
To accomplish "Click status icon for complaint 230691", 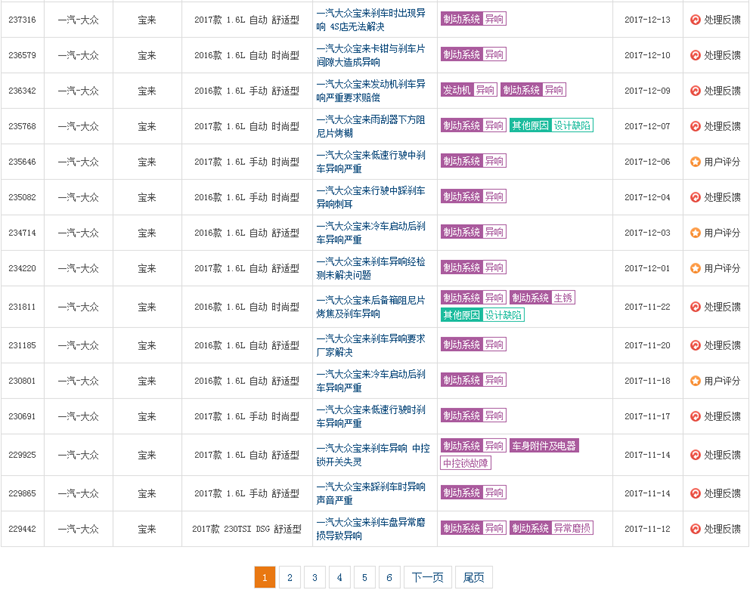I will point(695,416).
